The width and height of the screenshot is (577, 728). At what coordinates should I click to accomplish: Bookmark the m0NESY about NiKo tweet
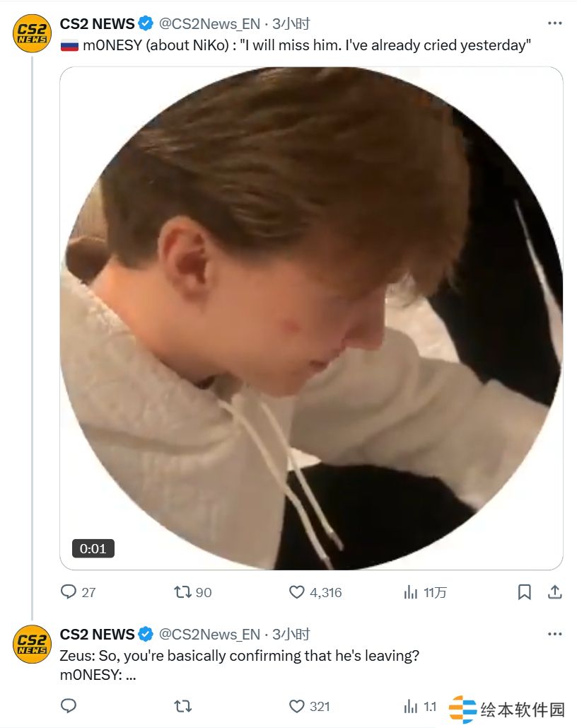[x=524, y=591]
